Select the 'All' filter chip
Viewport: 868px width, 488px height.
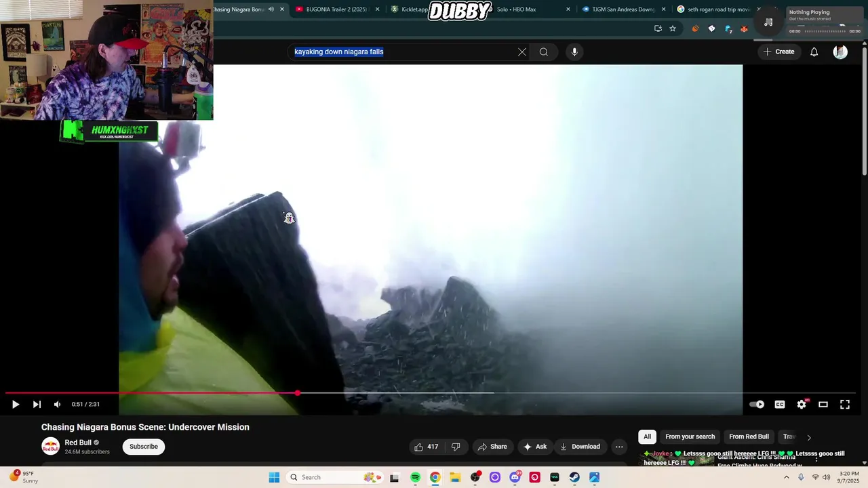pos(647,436)
